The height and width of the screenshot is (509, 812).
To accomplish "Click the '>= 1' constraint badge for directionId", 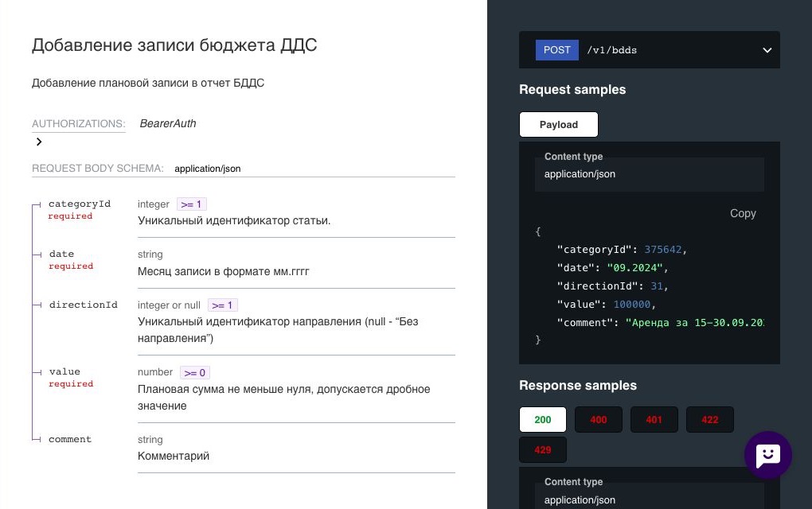I will 223,305.
